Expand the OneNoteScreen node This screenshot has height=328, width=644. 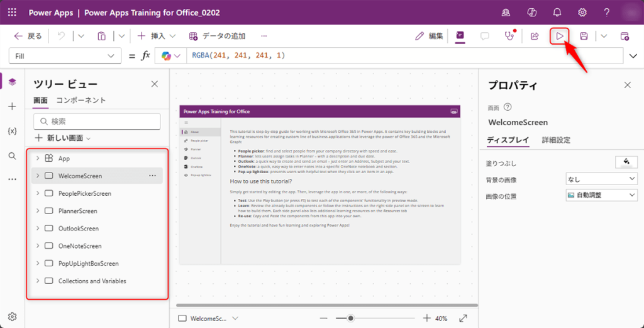pyautogui.click(x=37, y=246)
